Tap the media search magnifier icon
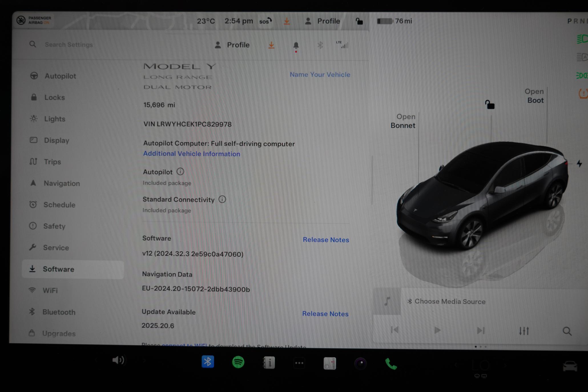The height and width of the screenshot is (392, 588). click(567, 331)
